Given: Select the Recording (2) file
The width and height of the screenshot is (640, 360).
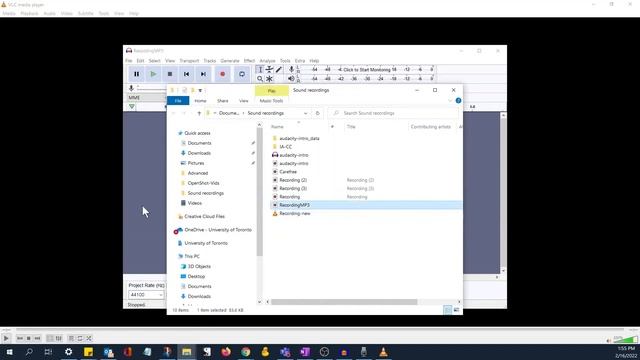Looking at the screenshot, I should point(293,180).
